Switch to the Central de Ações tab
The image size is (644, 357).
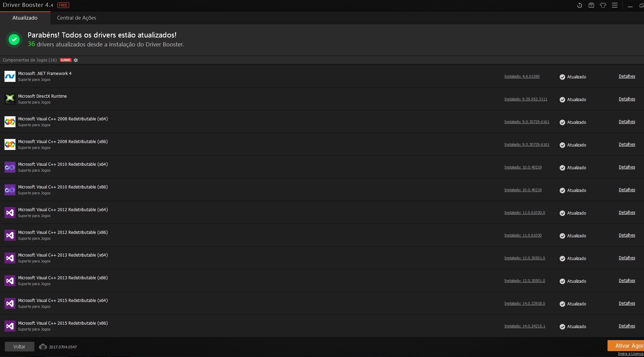click(x=76, y=18)
